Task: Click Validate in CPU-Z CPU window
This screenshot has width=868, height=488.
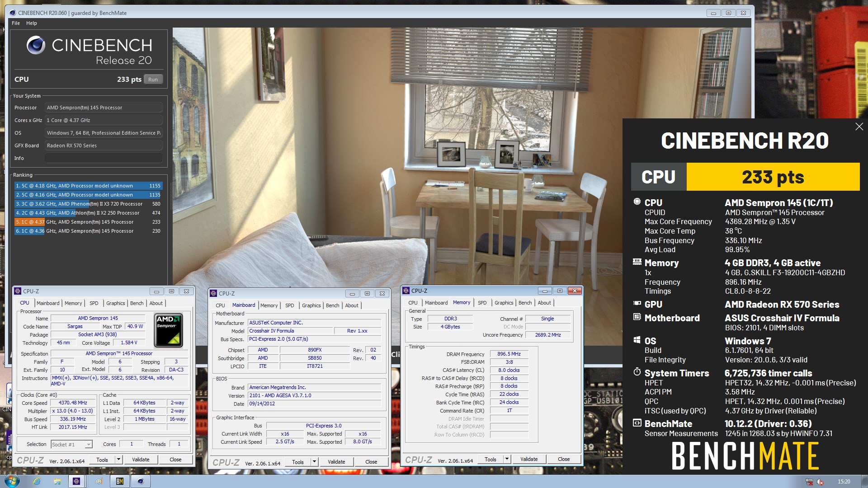Action: pos(141,460)
